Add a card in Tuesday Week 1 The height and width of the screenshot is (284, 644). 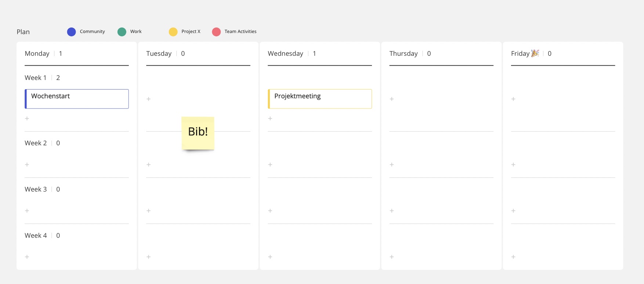click(x=149, y=99)
